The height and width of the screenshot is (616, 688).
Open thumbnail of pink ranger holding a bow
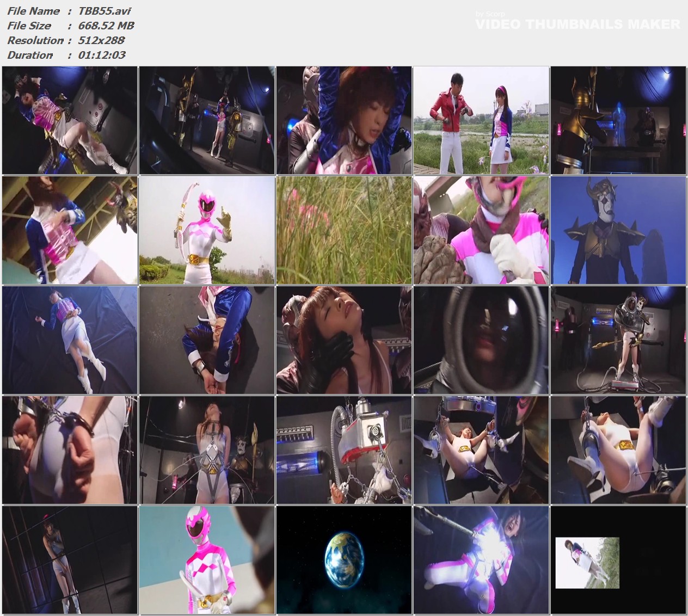207,230
